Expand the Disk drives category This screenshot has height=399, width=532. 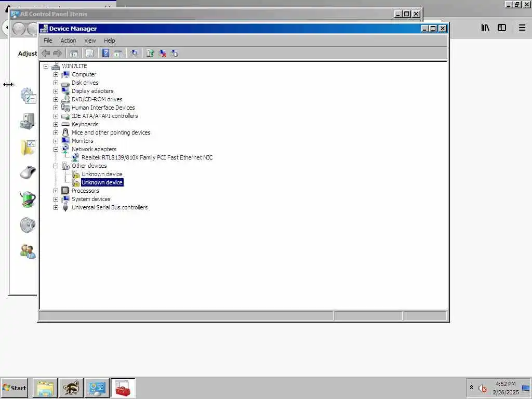(56, 83)
